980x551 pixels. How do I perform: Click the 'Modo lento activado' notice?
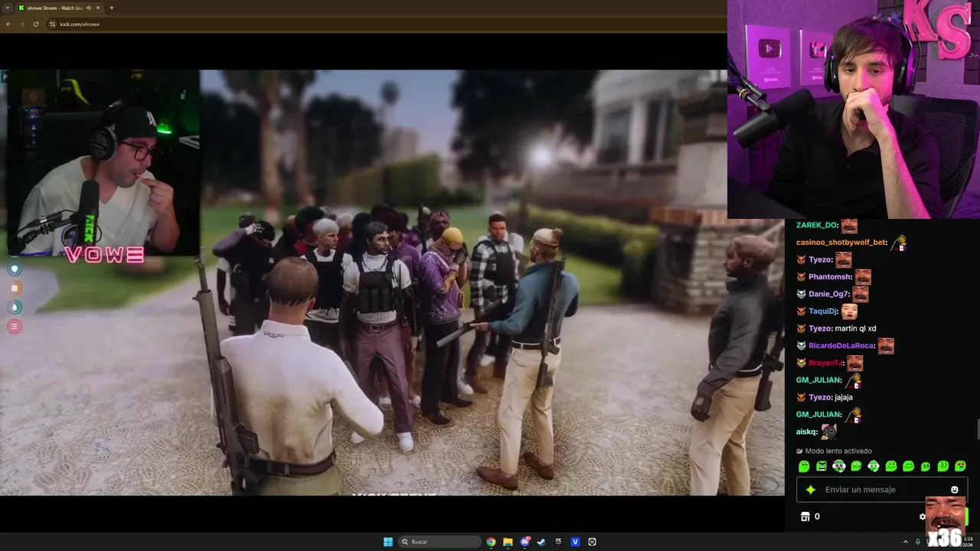pos(834,451)
